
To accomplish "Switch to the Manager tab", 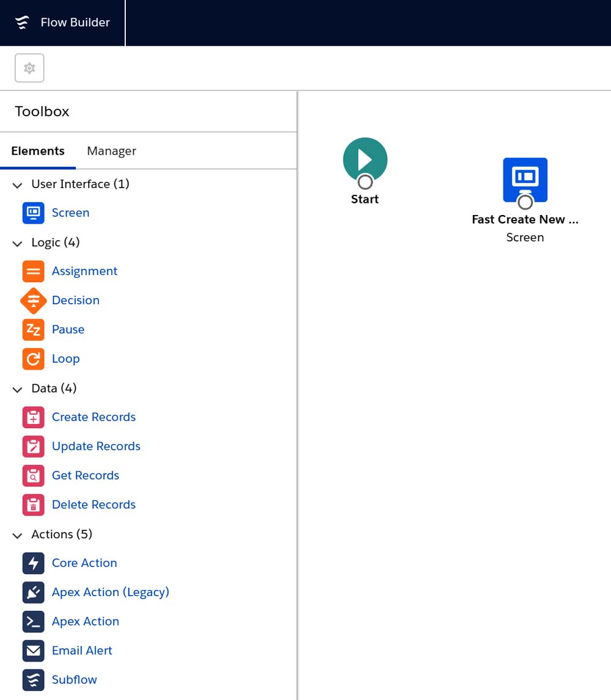I will pyautogui.click(x=111, y=151).
